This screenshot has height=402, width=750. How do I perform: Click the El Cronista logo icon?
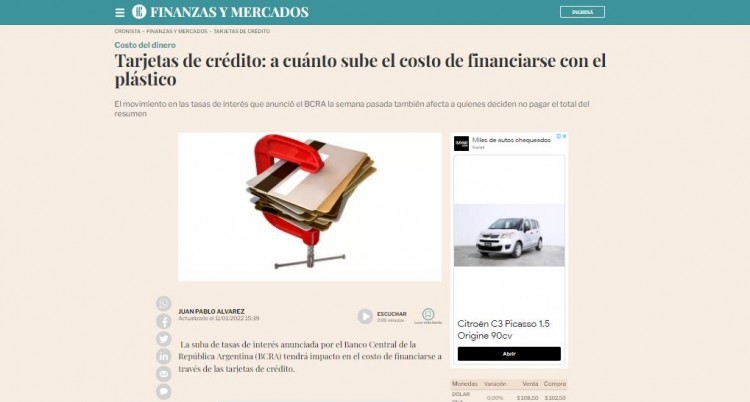(x=139, y=11)
